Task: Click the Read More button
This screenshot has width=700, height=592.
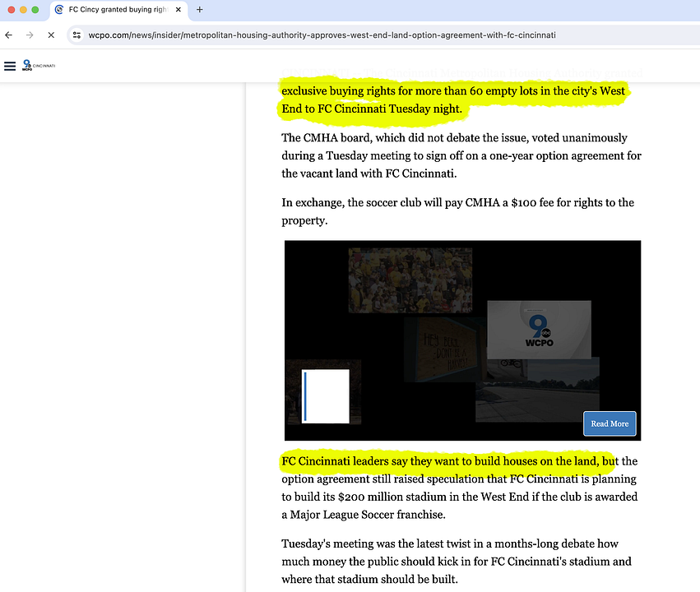Action: coord(610,423)
